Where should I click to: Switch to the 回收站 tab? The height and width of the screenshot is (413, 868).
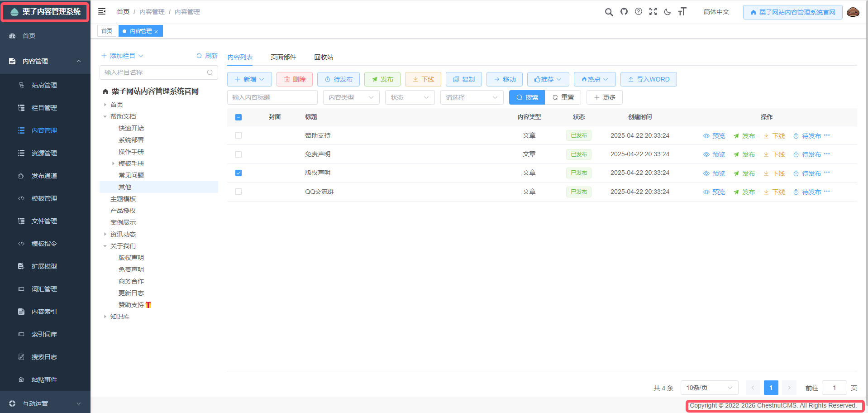(x=324, y=57)
